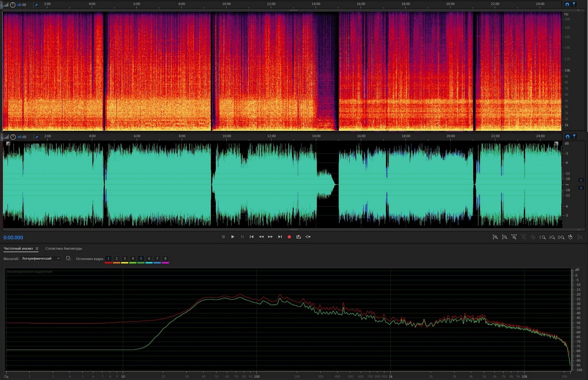588x380 pixels.
Task: Toggle snapping magnet in top spectral ruler
Action: coord(567,4)
